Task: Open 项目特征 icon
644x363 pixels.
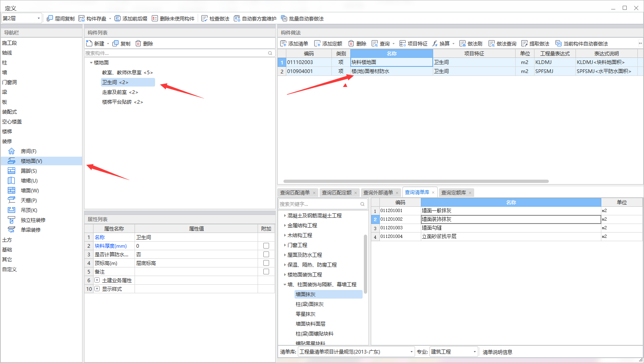Action: coord(402,43)
